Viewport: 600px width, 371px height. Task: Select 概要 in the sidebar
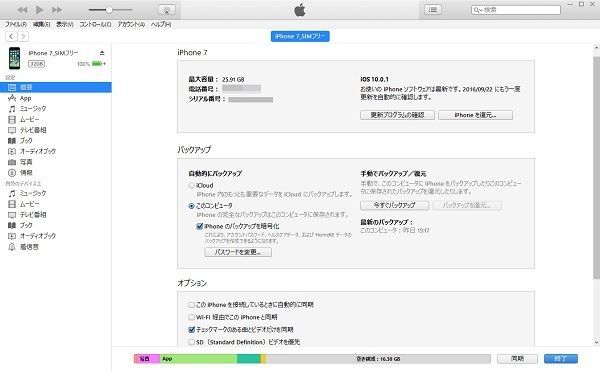point(56,87)
